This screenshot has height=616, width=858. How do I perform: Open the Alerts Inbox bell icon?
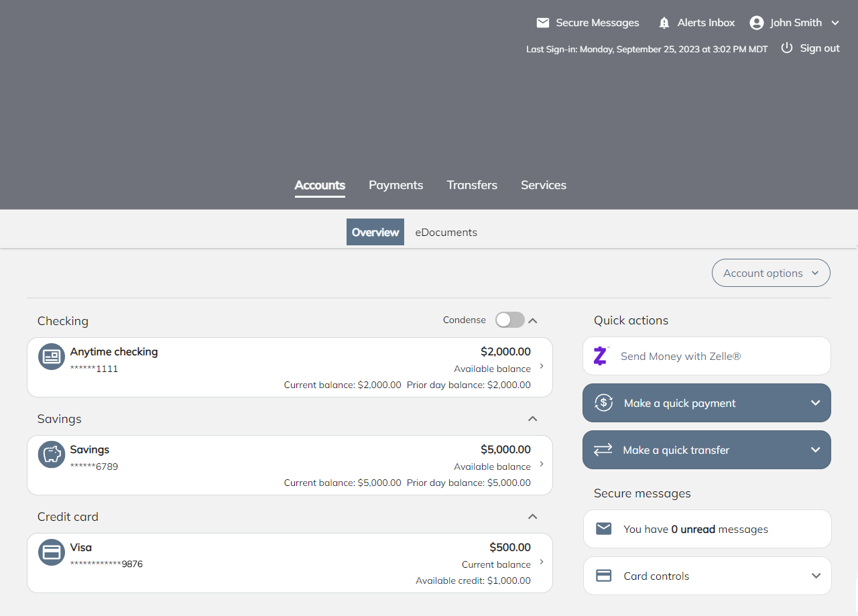(664, 23)
